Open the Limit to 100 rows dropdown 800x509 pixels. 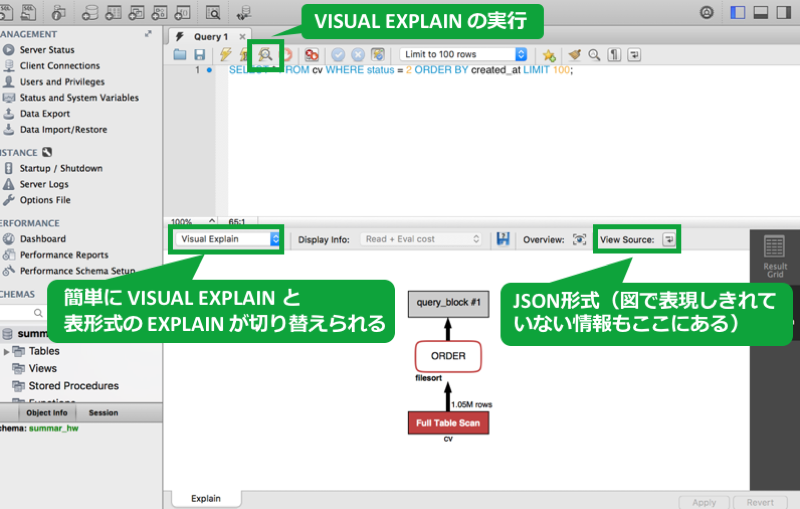(x=463, y=54)
